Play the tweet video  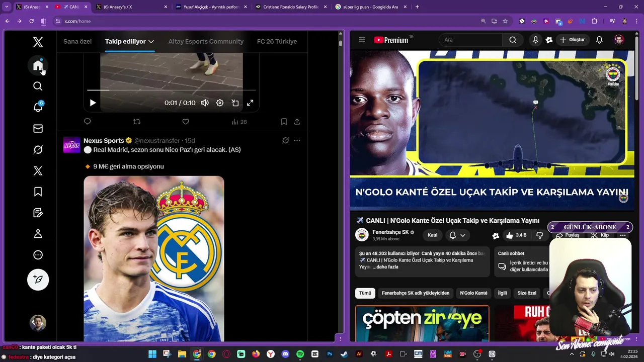93,103
